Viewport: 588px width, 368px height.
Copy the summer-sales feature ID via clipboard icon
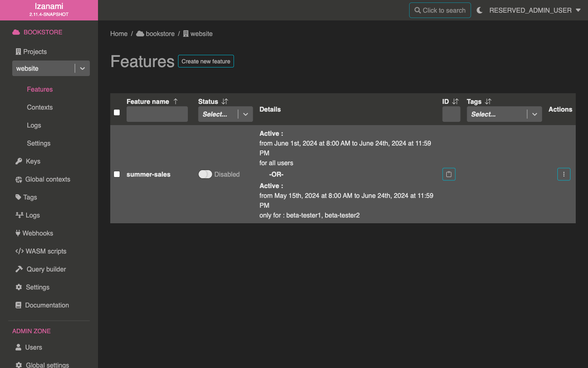[x=449, y=174]
